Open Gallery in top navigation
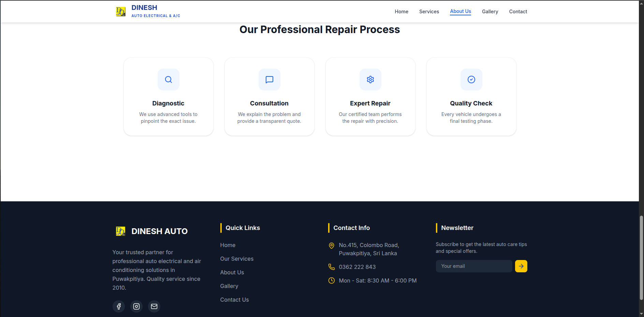The image size is (644, 317). point(490,12)
